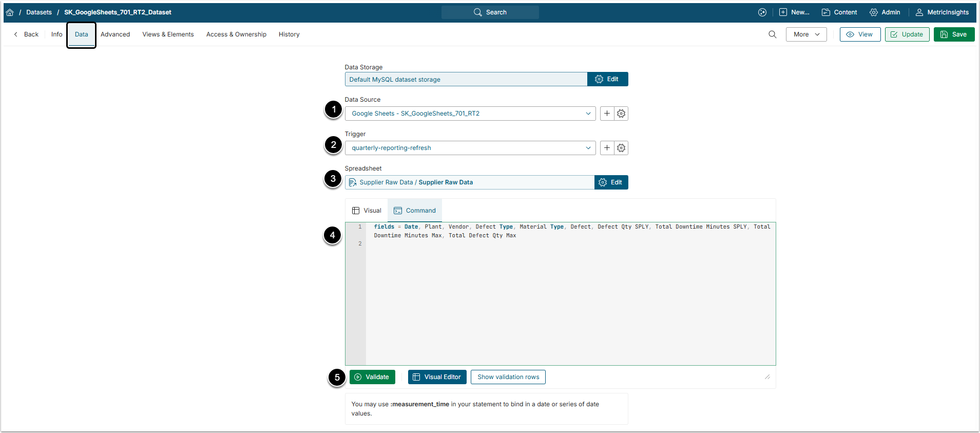Viewport: 980px width, 433px height.
Task: Open the top-bar Search box
Action: pyautogui.click(x=490, y=12)
